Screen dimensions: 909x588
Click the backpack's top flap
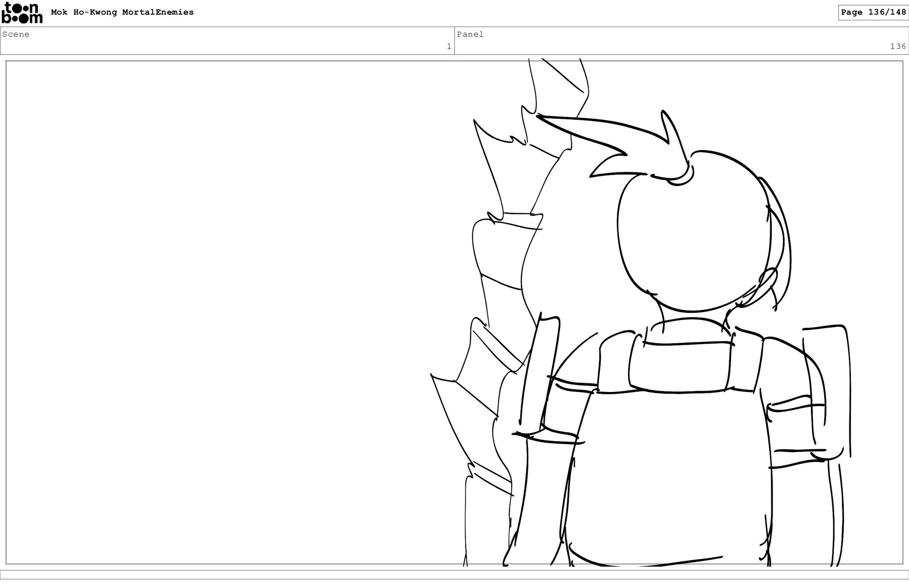pos(682,367)
